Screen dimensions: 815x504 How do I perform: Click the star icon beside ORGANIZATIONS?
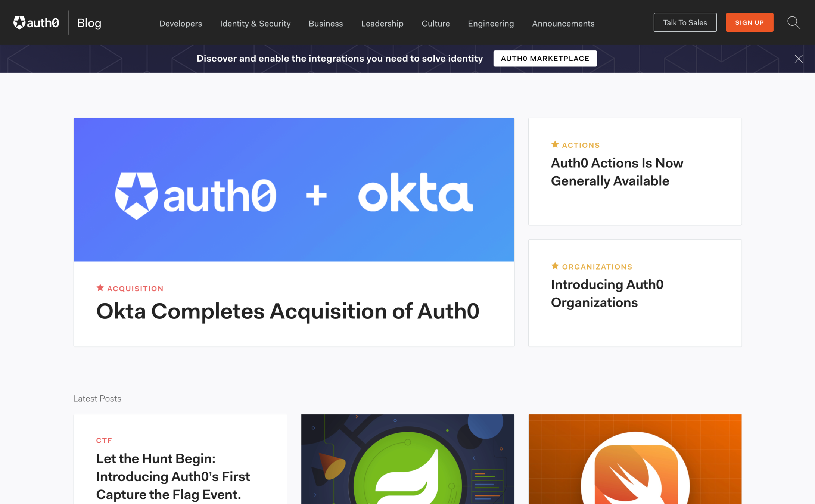click(x=555, y=266)
